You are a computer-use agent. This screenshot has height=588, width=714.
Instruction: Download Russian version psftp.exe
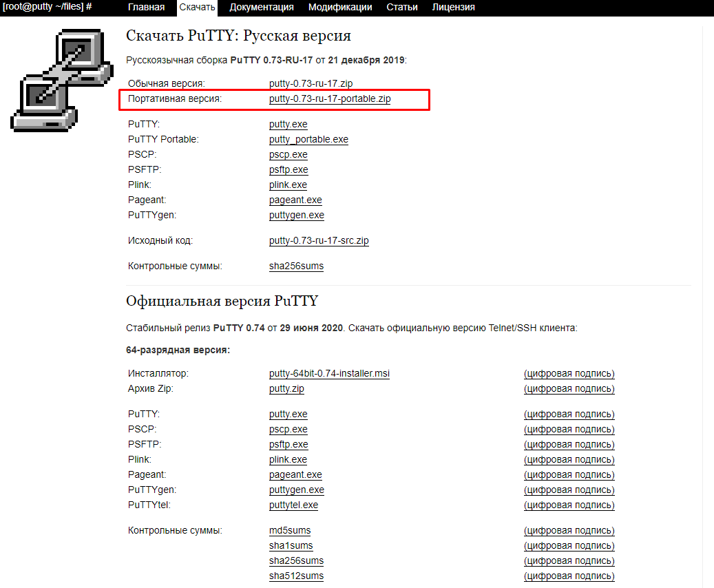pyautogui.click(x=288, y=169)
